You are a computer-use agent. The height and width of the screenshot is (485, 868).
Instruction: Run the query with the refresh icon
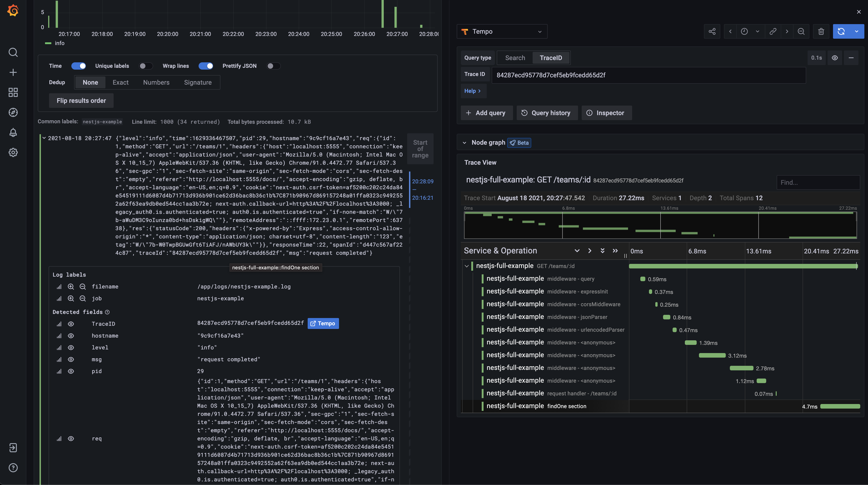841,31
